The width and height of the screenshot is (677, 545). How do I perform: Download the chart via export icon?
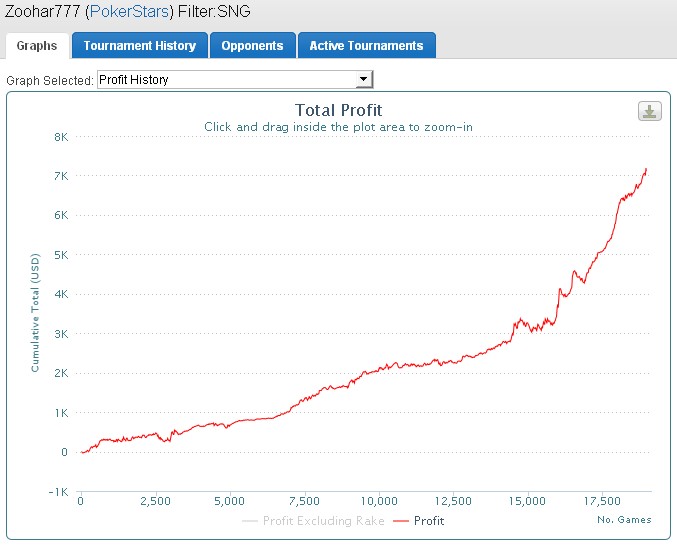click(x=649, y=111)
